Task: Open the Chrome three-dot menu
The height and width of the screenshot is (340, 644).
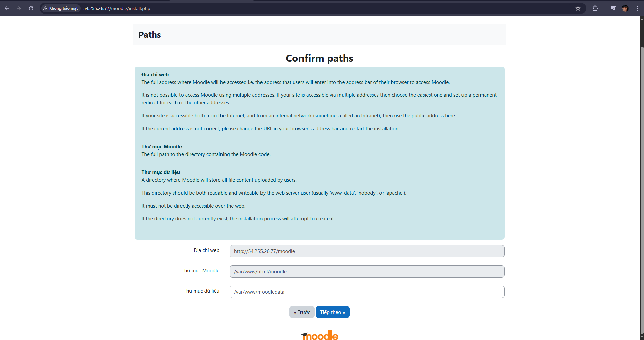Action: coord(637,8)
